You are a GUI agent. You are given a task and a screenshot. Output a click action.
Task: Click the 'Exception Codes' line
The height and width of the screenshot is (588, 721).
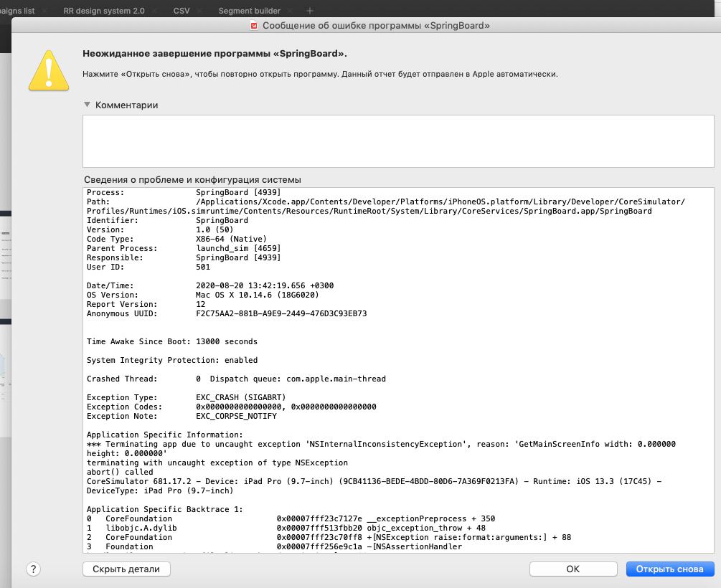point(231,407)
